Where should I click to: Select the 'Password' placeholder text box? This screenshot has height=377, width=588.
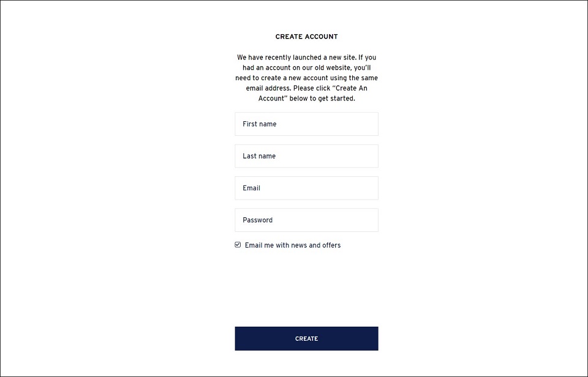coord(306,220)
